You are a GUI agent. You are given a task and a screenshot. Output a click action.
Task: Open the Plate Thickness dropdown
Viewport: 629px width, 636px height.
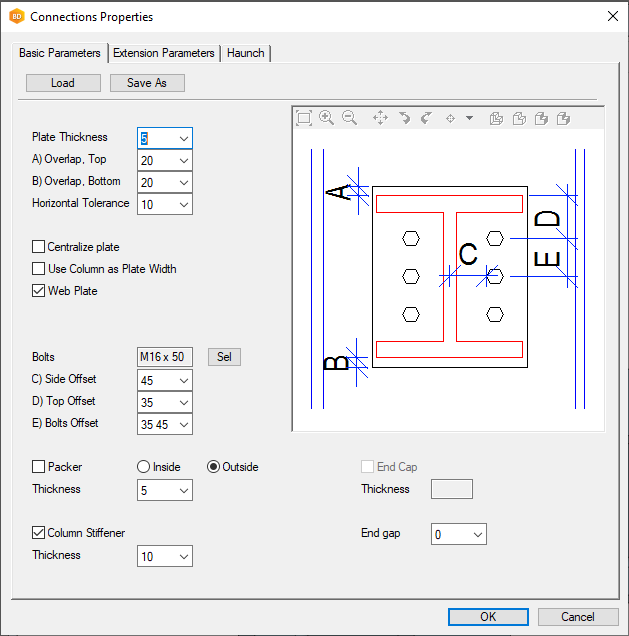(182, 138)
